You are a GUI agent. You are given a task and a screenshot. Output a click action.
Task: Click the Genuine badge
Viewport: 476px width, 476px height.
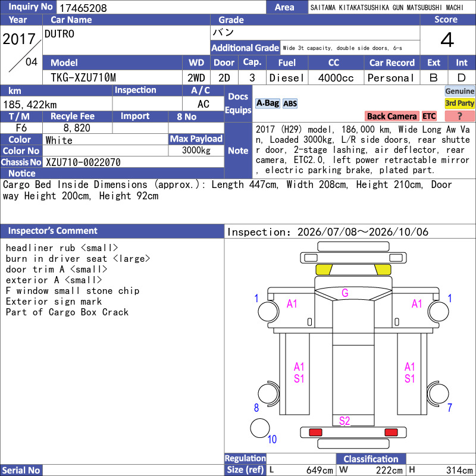[x=459, y=91]
